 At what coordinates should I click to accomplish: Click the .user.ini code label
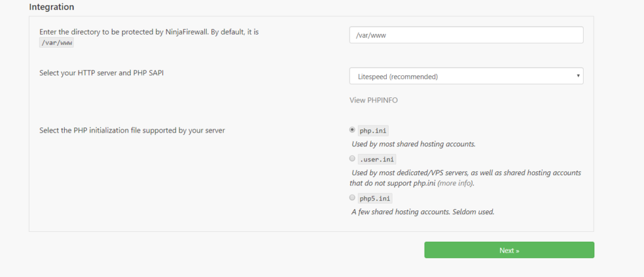pos(377,159)
